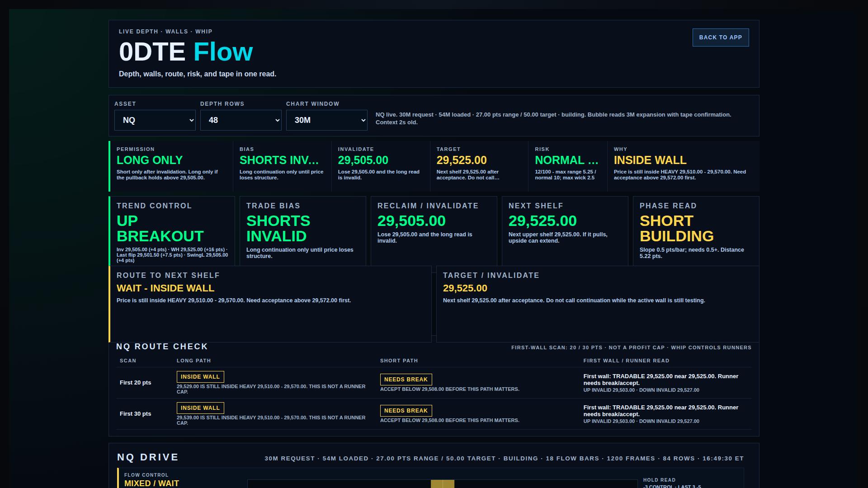Screen dimensions: 868x488
Task: Open the Asset dropdown showing NQ
Action: click(155, 120)
